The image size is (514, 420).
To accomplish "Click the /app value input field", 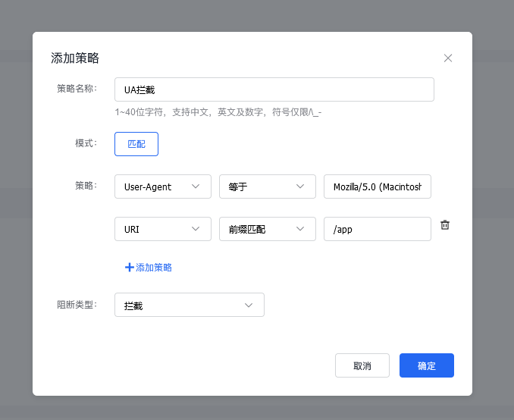I will [x=377, y=229].
